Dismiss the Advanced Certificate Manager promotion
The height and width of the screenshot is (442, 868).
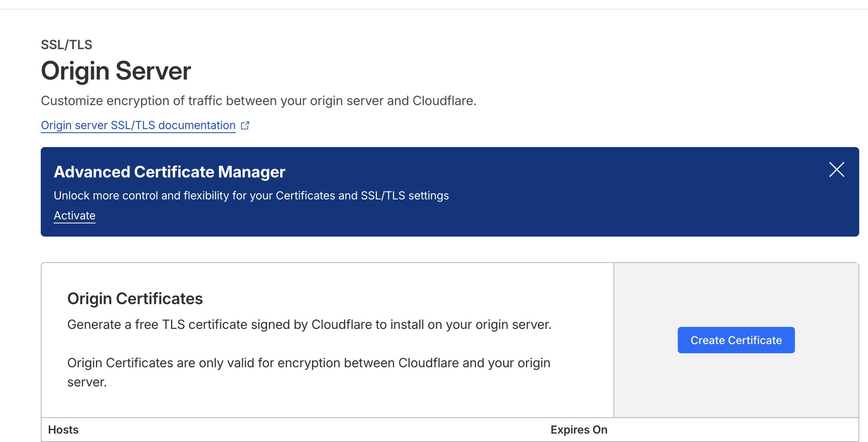point(836,169)
